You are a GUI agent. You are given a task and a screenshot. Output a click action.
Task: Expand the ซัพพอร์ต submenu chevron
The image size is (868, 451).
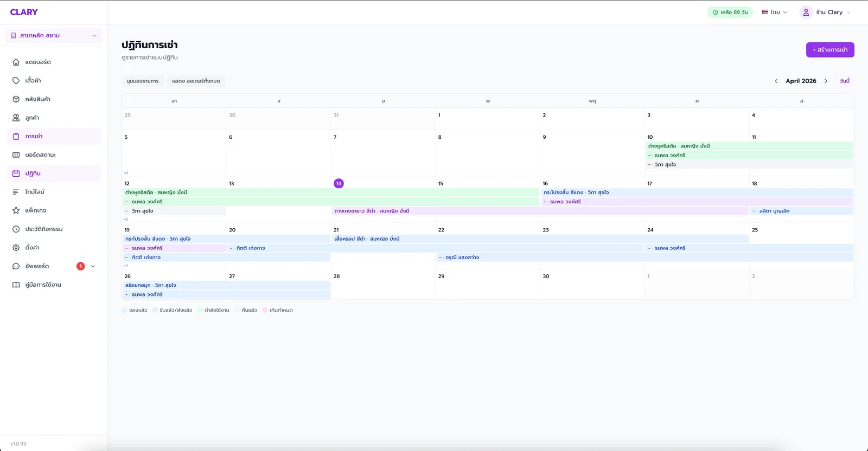tap(93, 266)
